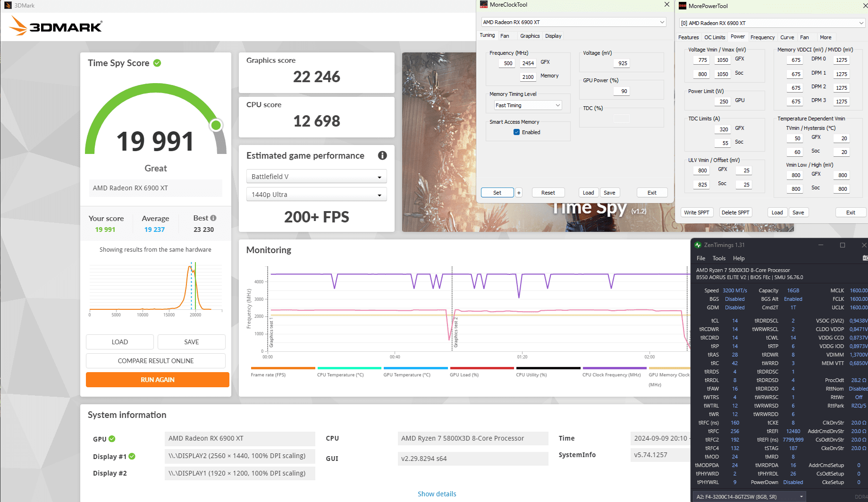Open the Fast Timing memory level dropdown
This screenshot has width=868, height=502.
[528, 105]
